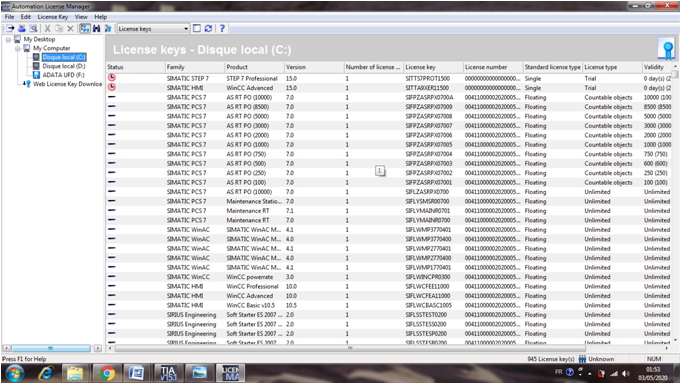Sort by the License key column header
The width and height of the screenshot is (681, 384).
(x=433, y=67)
